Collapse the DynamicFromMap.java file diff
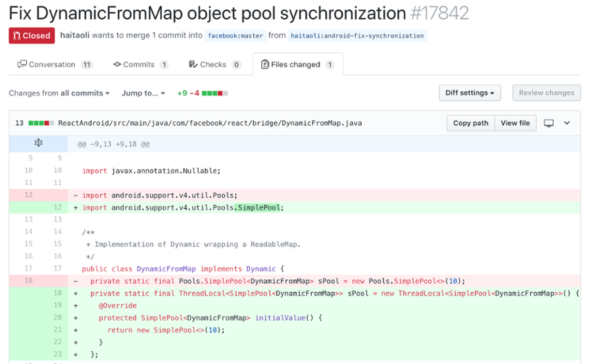Screen dimensions: 592x364 point(567,123)
